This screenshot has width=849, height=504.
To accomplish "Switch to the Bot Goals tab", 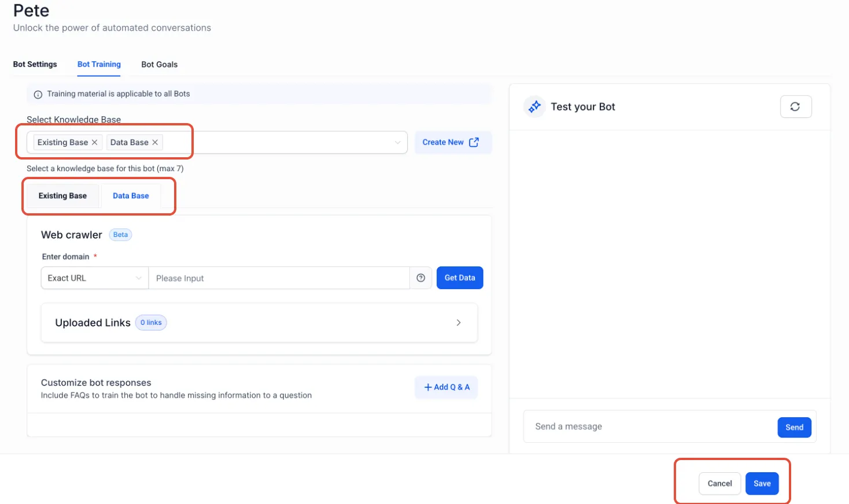I will [x=160, y=64].
